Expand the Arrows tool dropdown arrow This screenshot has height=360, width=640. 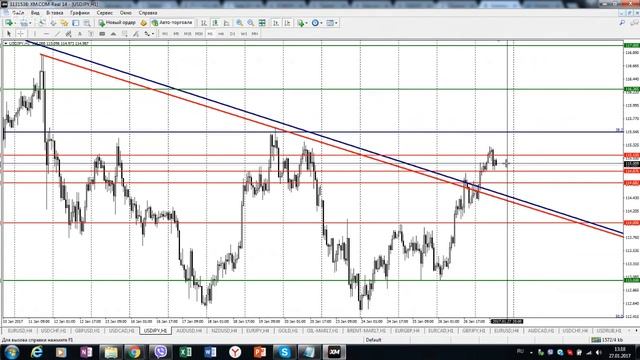tap(153, 33)
